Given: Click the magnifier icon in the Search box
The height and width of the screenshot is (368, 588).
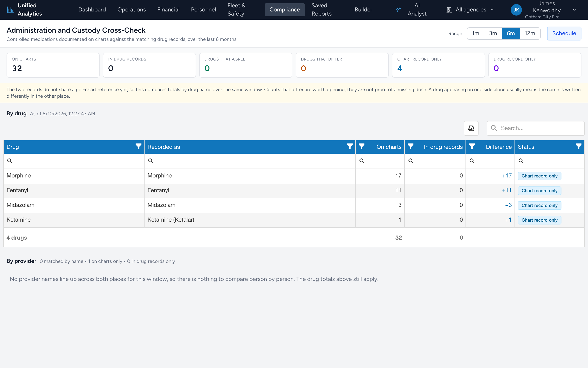Looking at the screenshot, I should click(x=494, y=128).
